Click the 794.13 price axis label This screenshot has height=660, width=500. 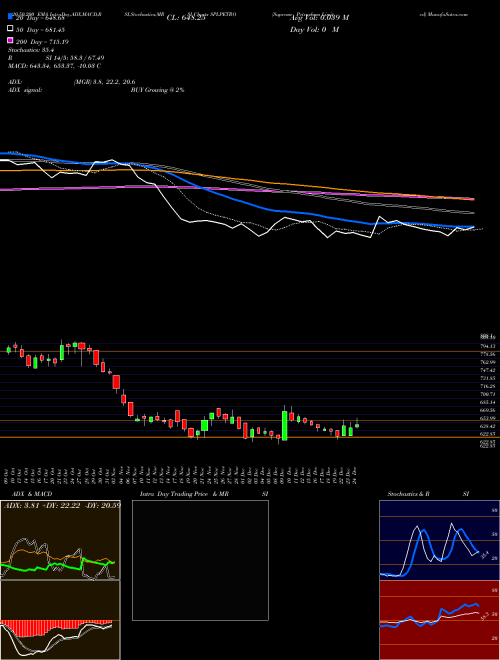pos(488,346)
